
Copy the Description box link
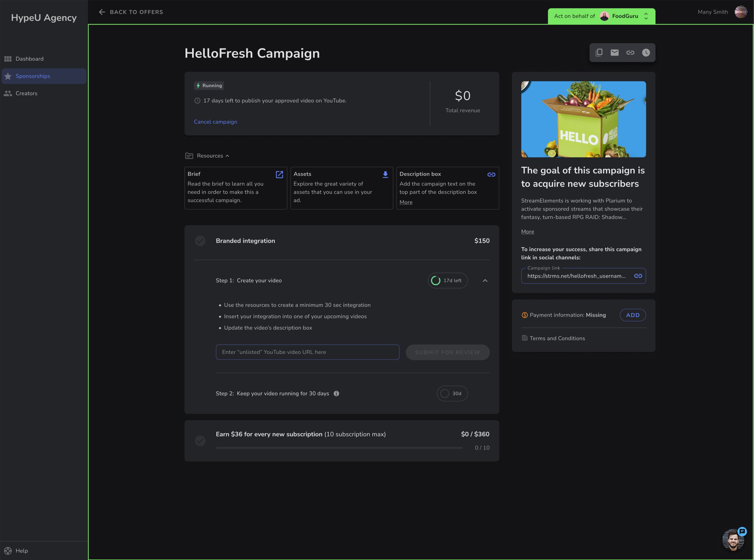[491, 175]
